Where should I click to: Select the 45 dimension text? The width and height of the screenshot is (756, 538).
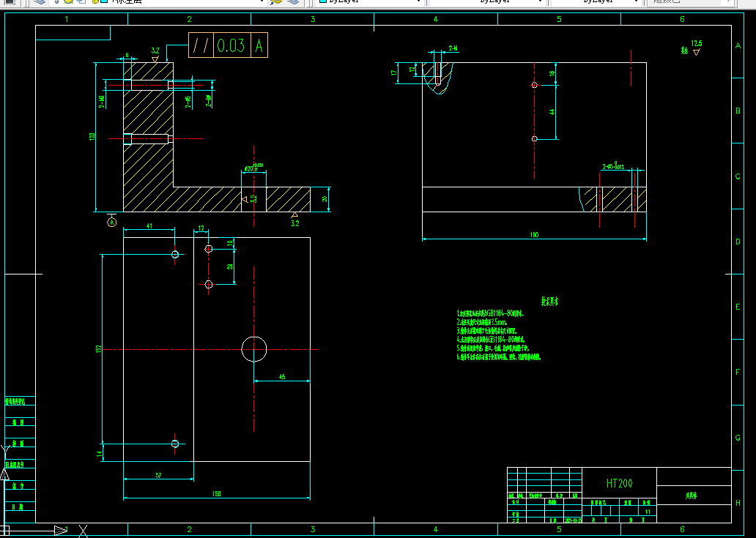tap(282, 377)
